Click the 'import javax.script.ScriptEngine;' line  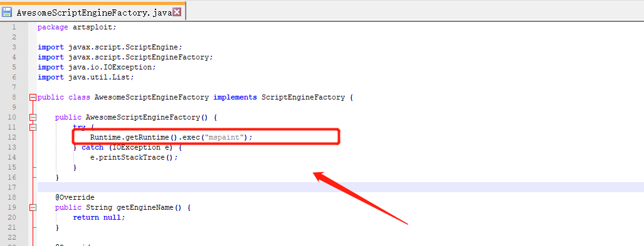click(x=110, y=47)
